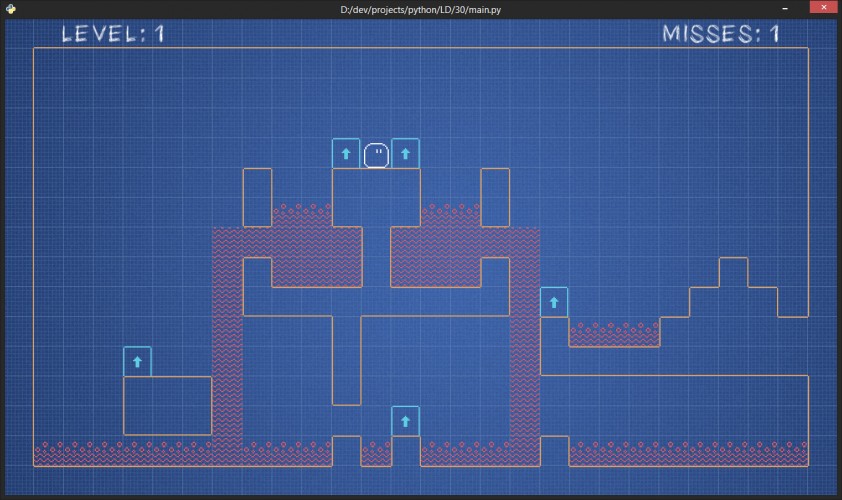Click the arrow block right of the player

pos(405,154)
